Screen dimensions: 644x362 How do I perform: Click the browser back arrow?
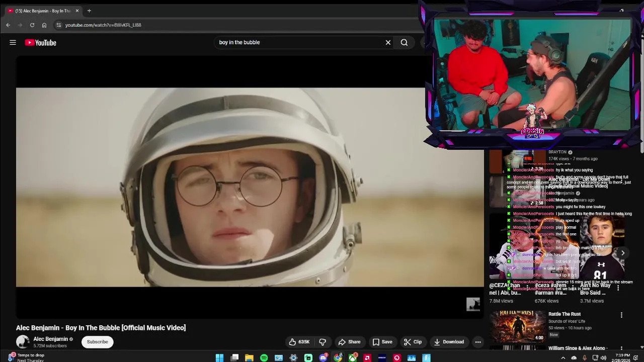8,25
